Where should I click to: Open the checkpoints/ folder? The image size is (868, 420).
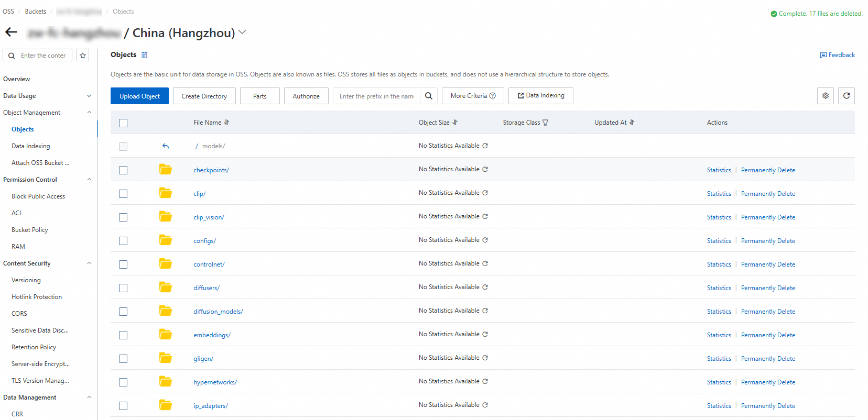tap(211, 170)
